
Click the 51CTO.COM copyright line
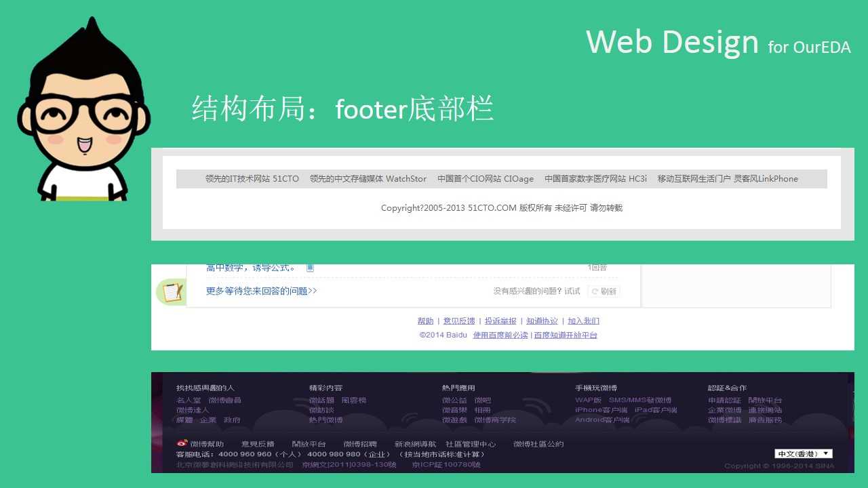502,208
